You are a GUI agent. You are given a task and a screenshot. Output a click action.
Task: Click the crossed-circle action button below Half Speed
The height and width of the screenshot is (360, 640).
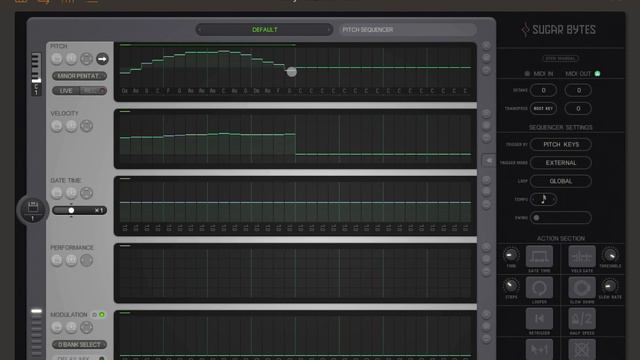pos(582,349)
